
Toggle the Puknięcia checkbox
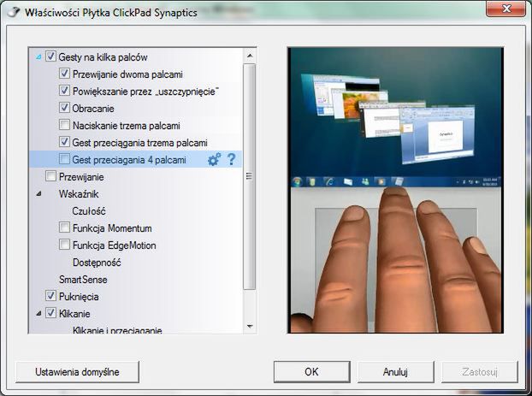51,296
